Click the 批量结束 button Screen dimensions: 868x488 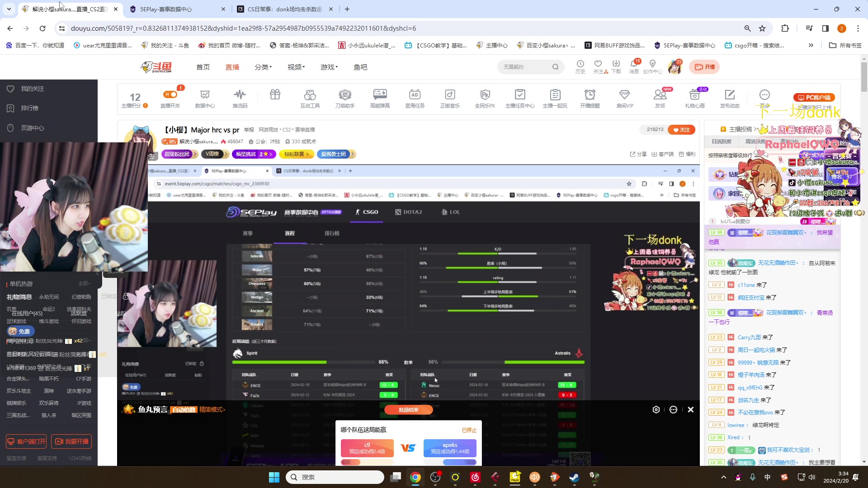click(408, 410)
